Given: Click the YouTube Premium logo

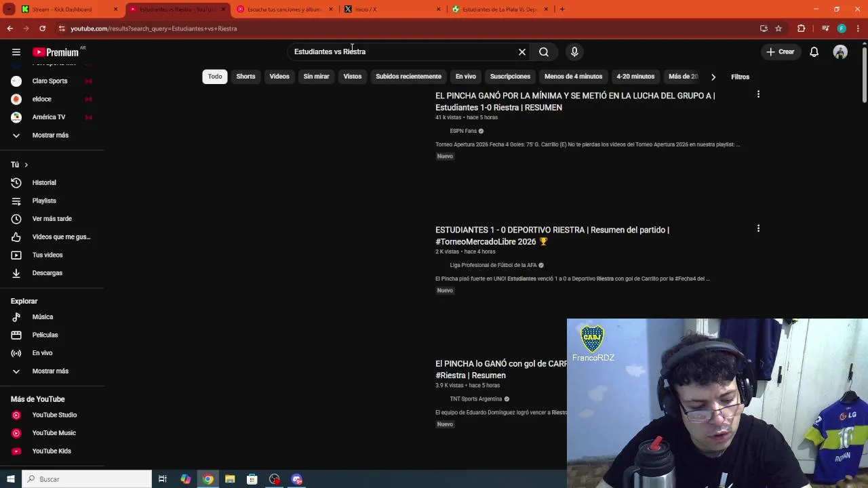Looking at the screenshot, I should (56, 52).
